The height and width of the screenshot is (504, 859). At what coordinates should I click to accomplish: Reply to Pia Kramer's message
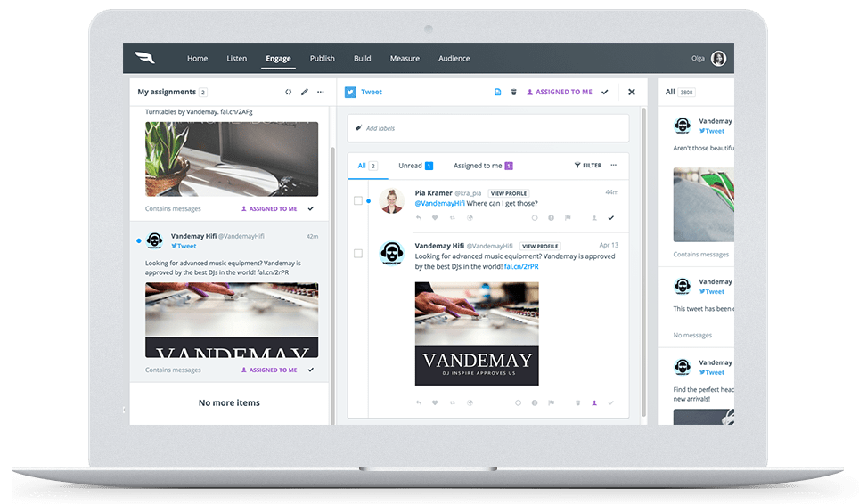(419, 218)
